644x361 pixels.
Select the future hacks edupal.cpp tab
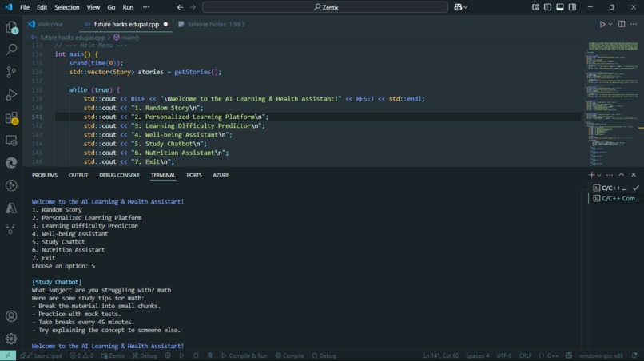coord(126,24)
